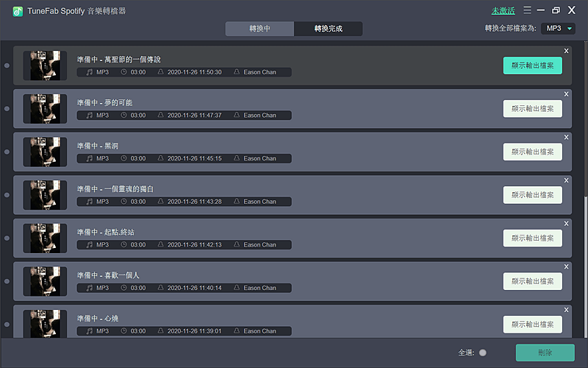
Task: Remove the 黑洞 row with its X
Action: [566, 137]
